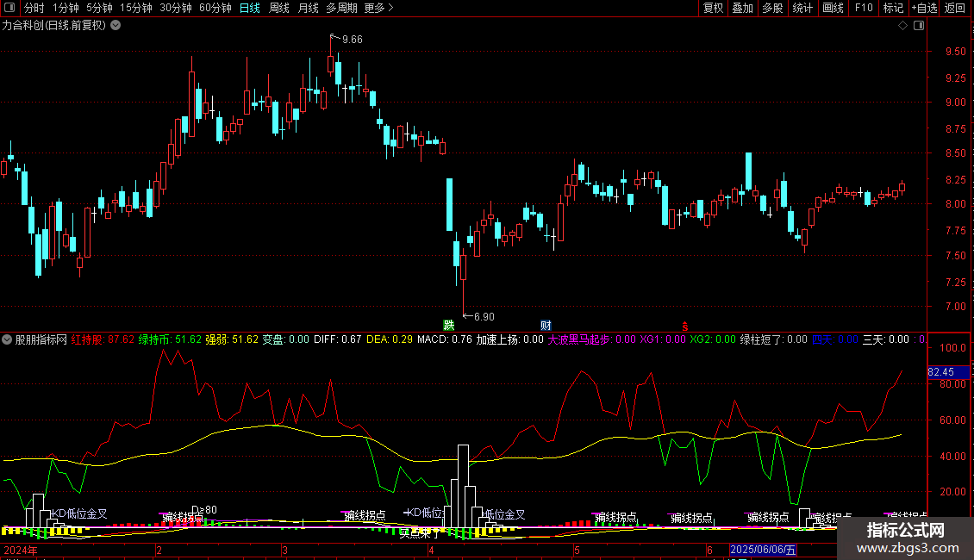Select the 15分钟 period
The image size is (974, 560).
135,8
